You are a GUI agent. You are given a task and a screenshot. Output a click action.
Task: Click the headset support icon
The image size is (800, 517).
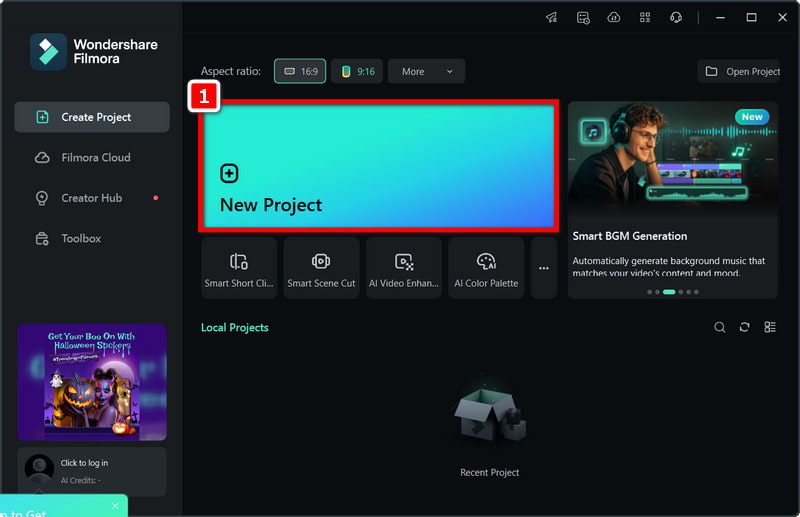coord(676,17)
